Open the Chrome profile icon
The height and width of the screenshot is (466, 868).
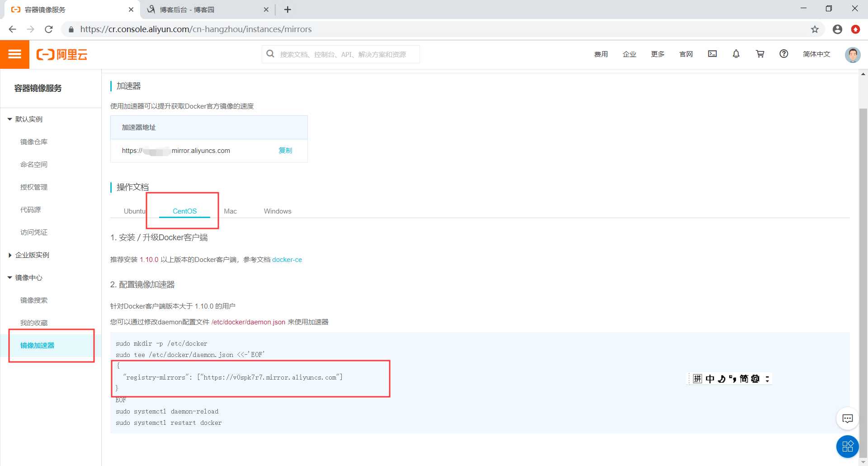coord(837,29)
